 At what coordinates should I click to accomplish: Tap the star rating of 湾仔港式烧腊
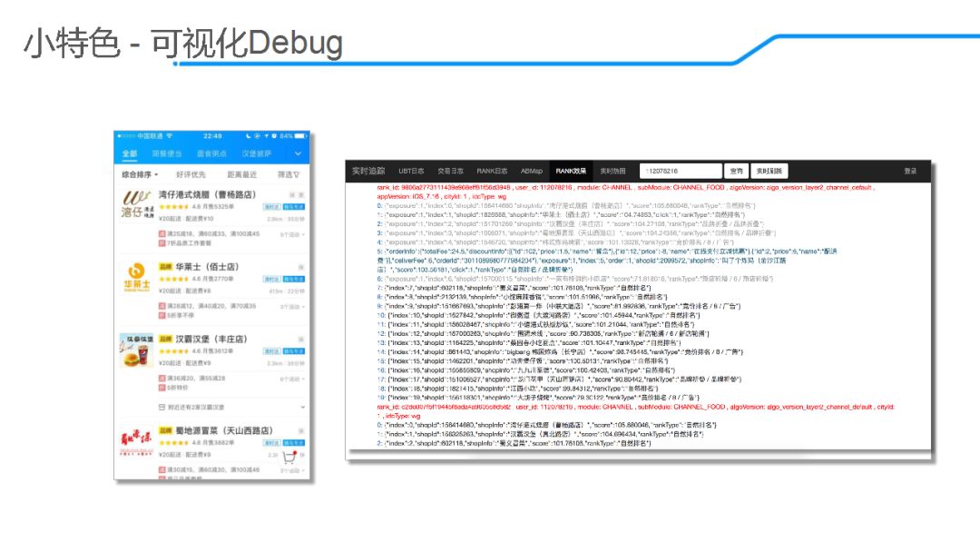click(173, 207)
